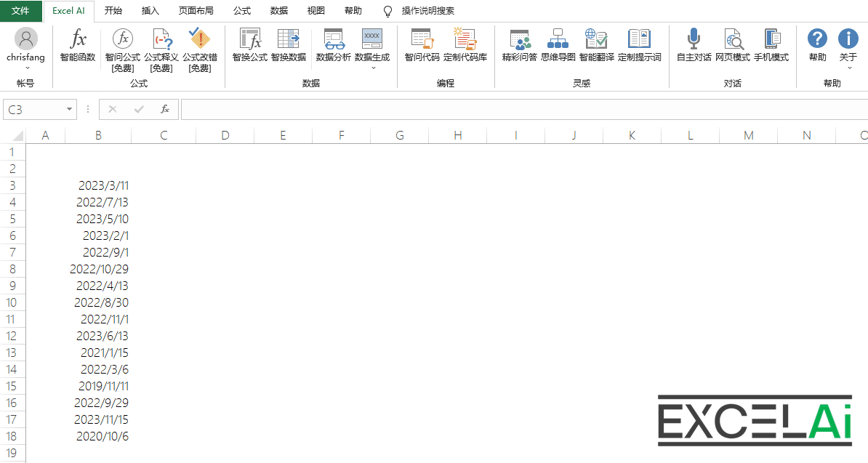
Task: Switch to the 帮助 Help ribbon tab
Action: point(353,10)
